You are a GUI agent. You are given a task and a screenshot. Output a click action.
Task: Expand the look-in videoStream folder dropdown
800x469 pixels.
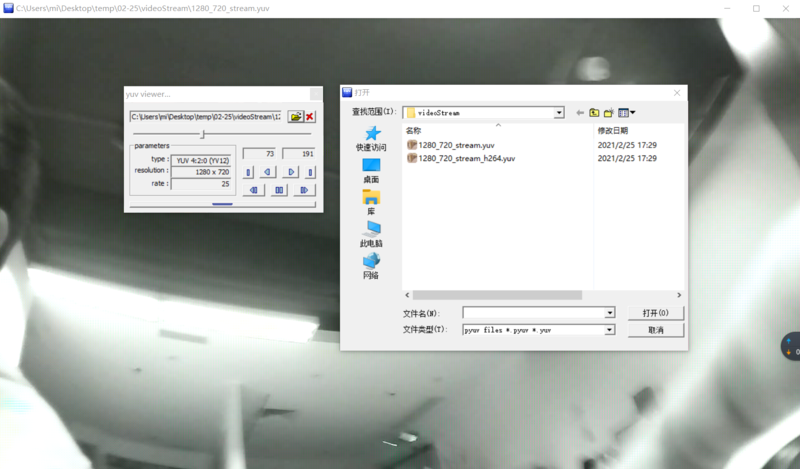[x=559, y=113]
